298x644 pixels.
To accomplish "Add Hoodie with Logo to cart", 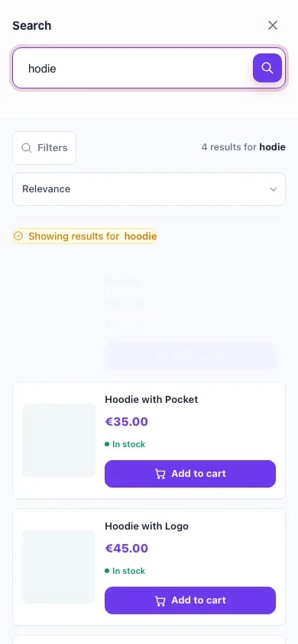I will (x=190, y=601).
